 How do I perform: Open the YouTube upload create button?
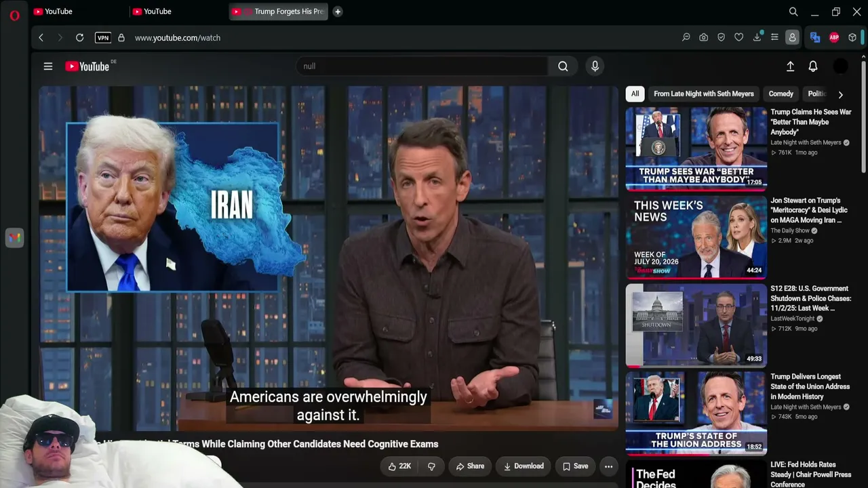pos(790,66)
